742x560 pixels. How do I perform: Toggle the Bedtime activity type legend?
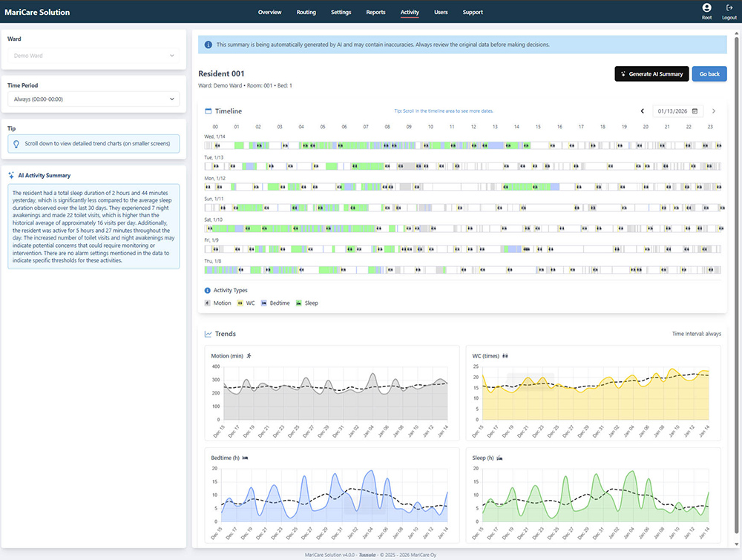[x=275, y=303]
